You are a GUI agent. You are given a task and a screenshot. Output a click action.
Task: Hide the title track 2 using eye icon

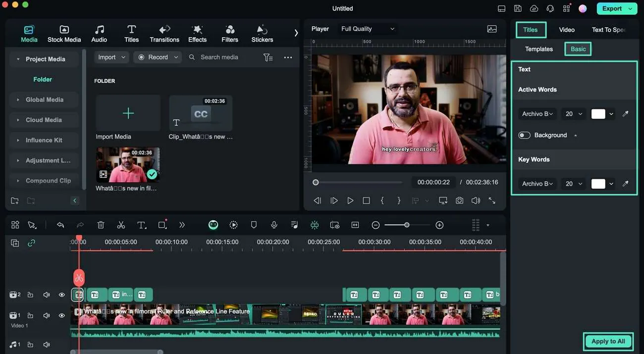point(62,295)
